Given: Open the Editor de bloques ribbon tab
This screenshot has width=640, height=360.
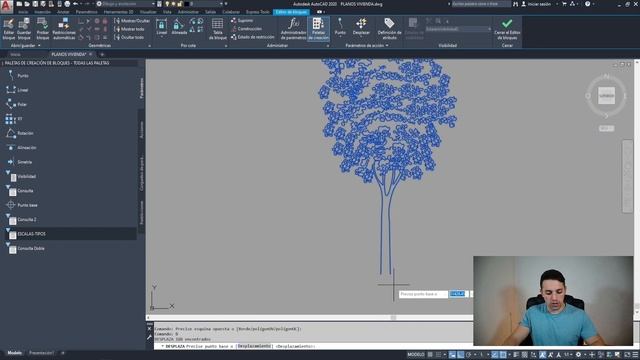Looking at the screenshot, I should pos(291,12).
